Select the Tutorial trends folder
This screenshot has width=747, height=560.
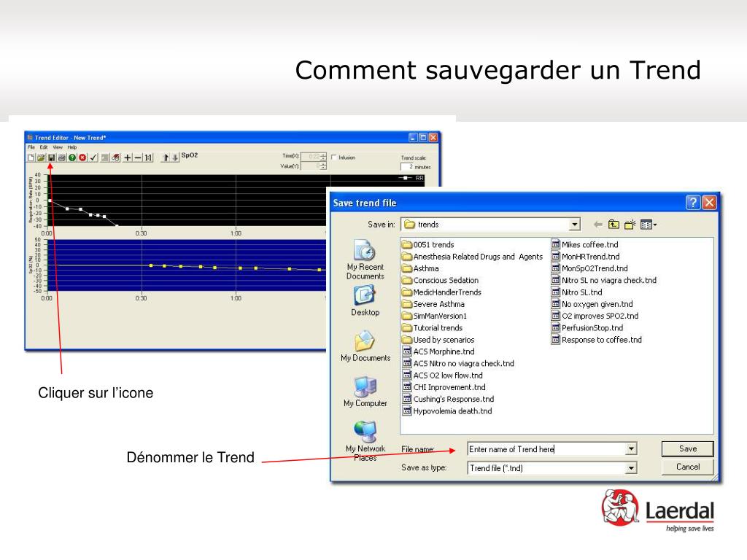433,328
